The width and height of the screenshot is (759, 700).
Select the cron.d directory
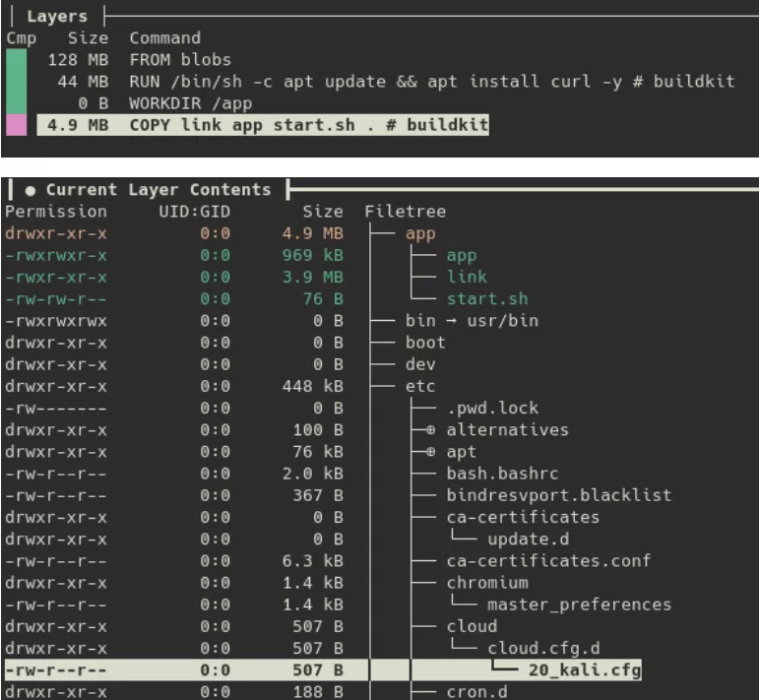coord(476,691)
